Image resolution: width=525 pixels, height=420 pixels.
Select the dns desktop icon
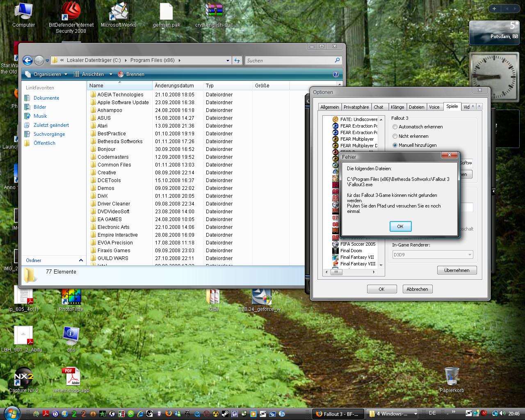point(71,340)
